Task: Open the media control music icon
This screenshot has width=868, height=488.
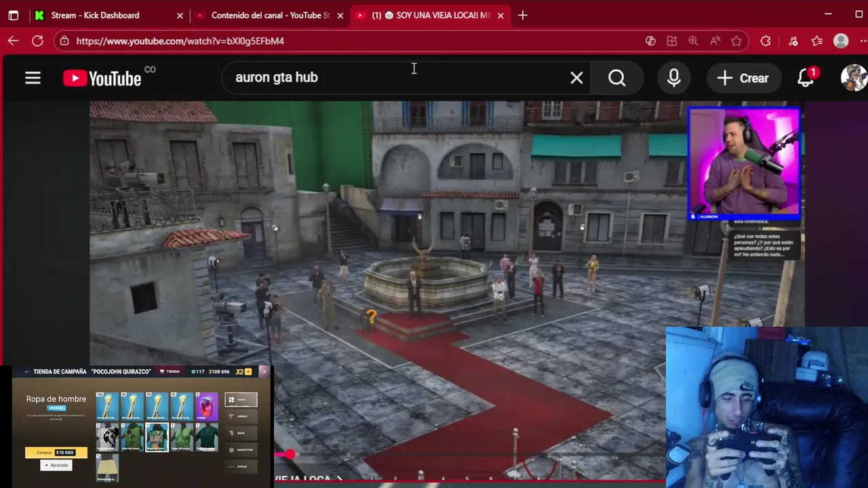Action: (x=793, y=41)
